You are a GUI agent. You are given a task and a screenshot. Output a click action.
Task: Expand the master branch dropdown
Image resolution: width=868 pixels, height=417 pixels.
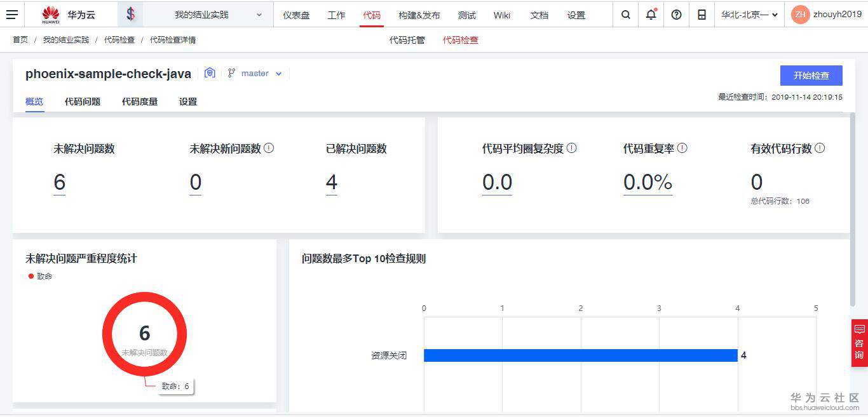click(262, 74)
